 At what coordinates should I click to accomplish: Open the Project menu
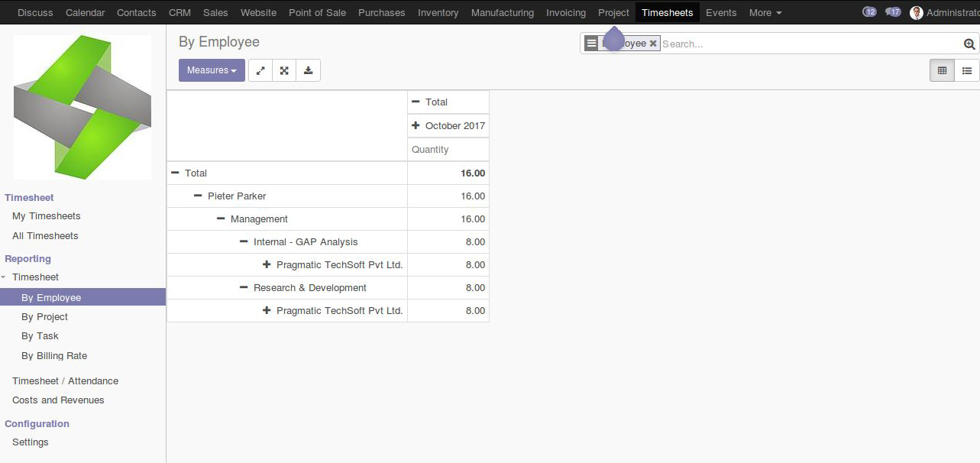click(x=613, y=12)
